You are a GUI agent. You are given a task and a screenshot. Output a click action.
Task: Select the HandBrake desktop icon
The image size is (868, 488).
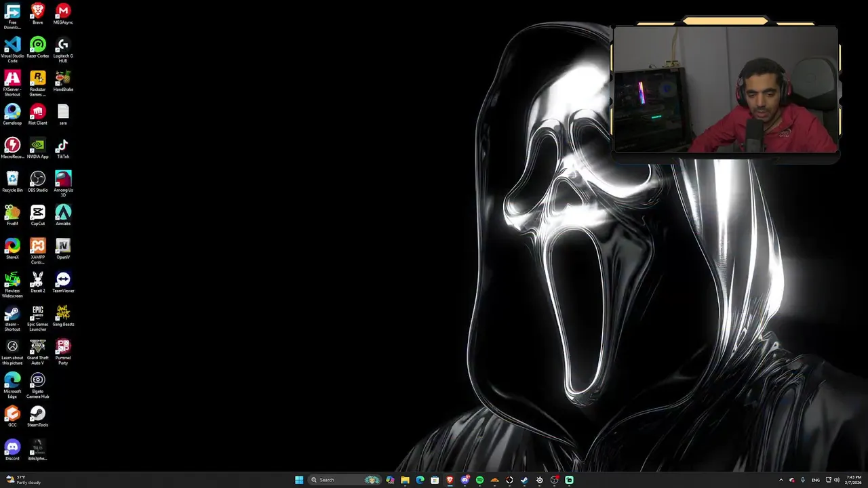click(63, 81)
